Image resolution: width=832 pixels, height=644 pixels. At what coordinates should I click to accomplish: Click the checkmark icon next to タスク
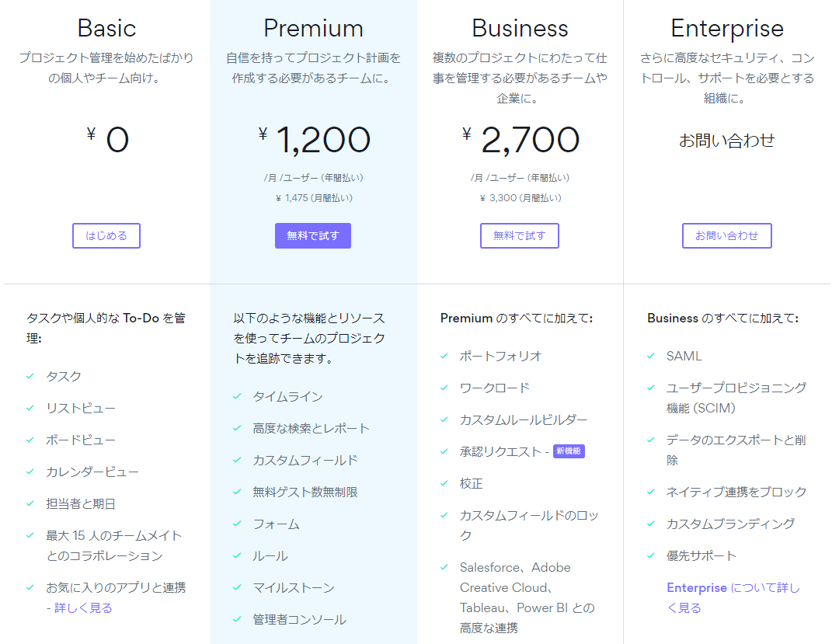coord(30,376)
